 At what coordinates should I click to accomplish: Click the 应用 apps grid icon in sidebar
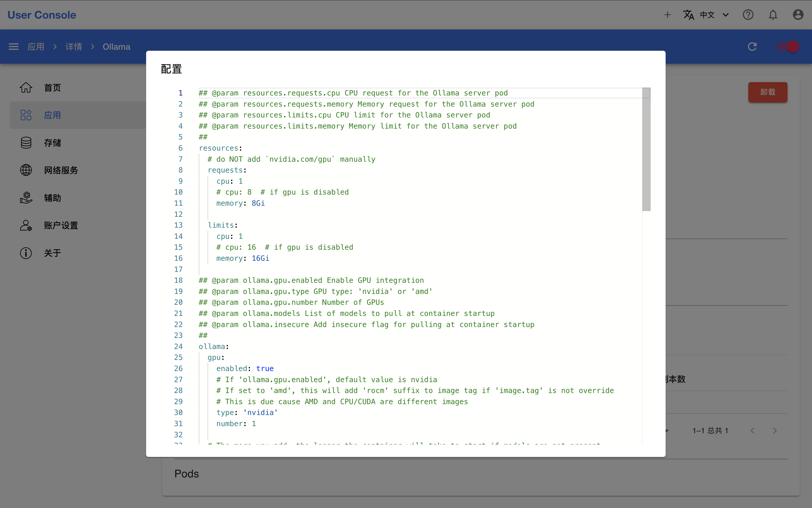[26, 115]
